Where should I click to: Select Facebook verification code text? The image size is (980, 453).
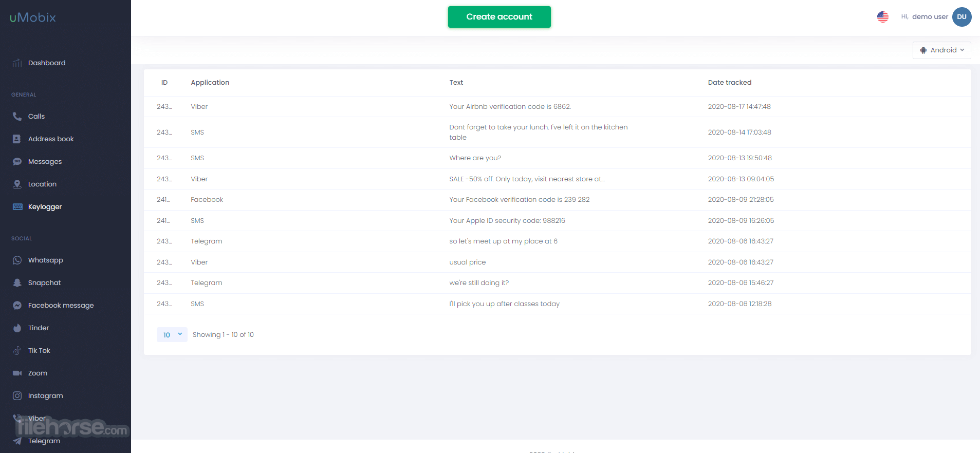tap(520, 200)
